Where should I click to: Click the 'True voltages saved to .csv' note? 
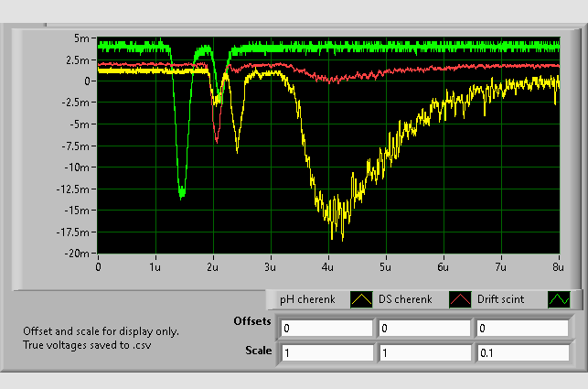(85, 345)
